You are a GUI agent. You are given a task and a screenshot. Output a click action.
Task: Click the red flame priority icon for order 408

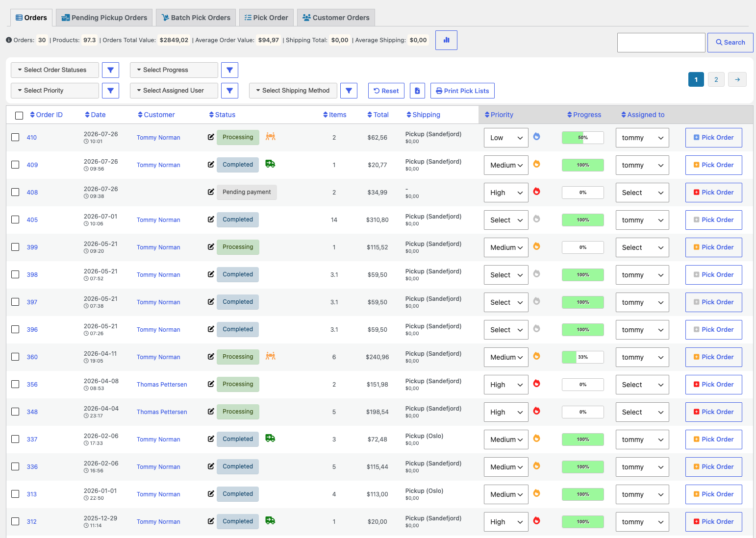[x=537, y=192]
